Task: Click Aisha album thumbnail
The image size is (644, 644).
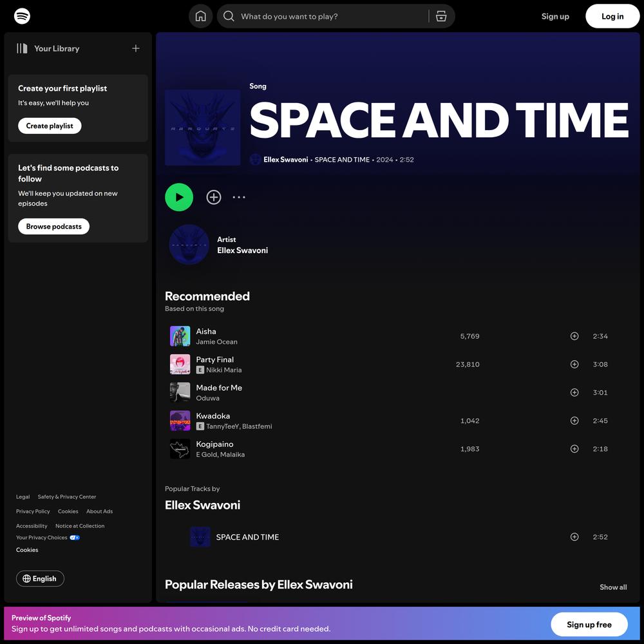Action: (x=180, y=336)
